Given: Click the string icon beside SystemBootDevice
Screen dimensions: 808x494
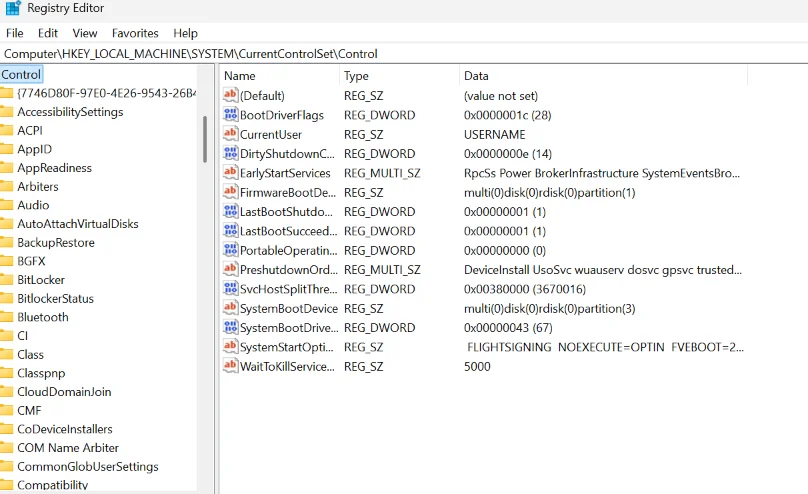Looking at the screenshot, I should click(230, 307).
